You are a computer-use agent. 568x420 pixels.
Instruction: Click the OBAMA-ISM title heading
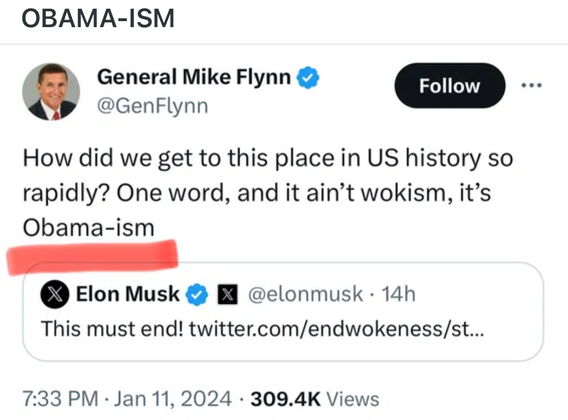pos(98,18)
